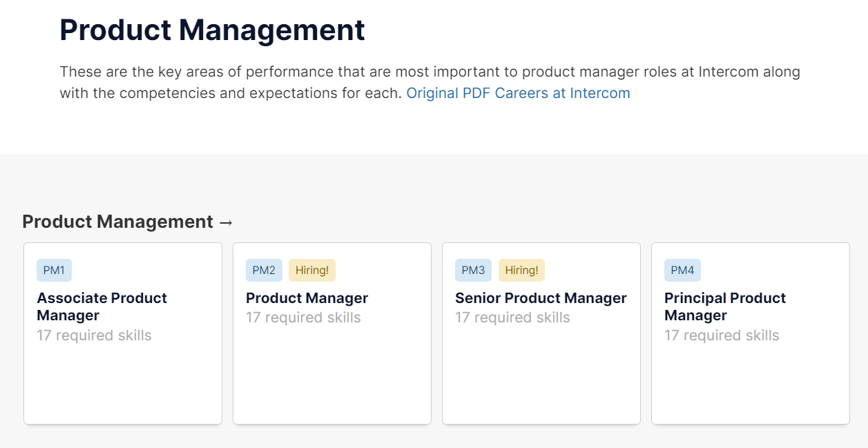Click the Hiring! tag on Product Manager card
Screen dimensions: 868x448
[312, 271]
